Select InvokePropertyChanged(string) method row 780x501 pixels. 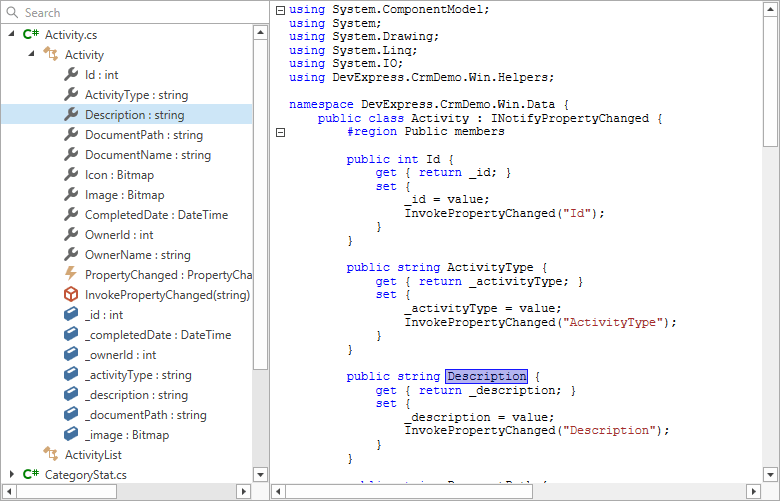(x=167, y=295)
